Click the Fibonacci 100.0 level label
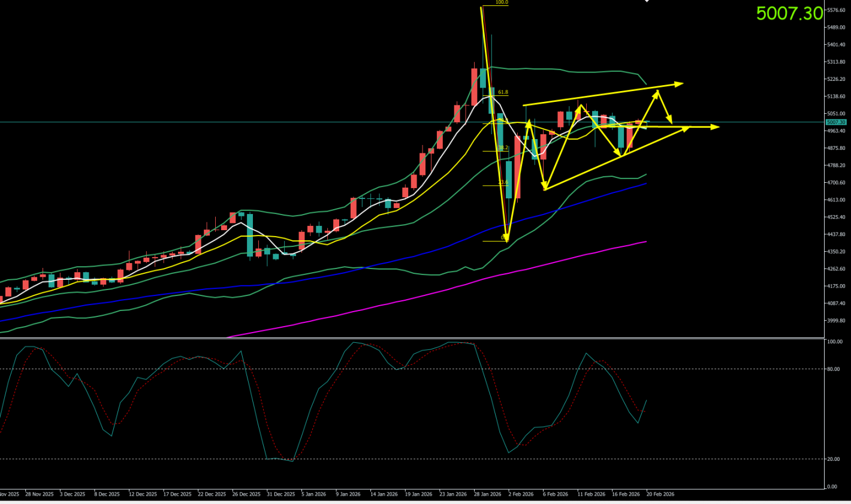851x504 pixels. point(502,2)
